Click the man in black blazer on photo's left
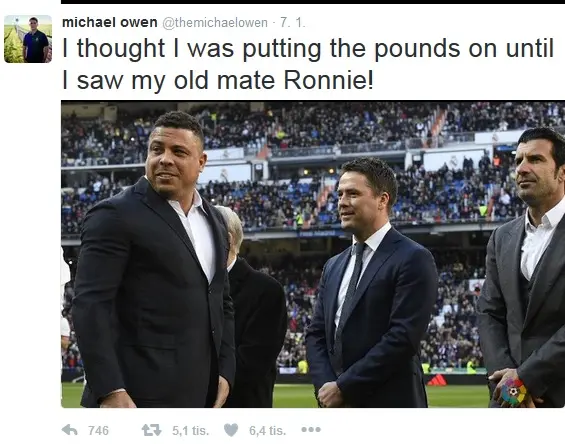Image resolution: width=565 pixels, height=444 pixels. (153, 259)
